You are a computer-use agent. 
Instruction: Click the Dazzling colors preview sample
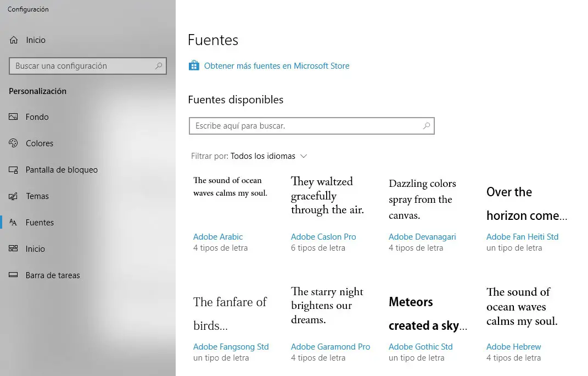coord(422,199)
